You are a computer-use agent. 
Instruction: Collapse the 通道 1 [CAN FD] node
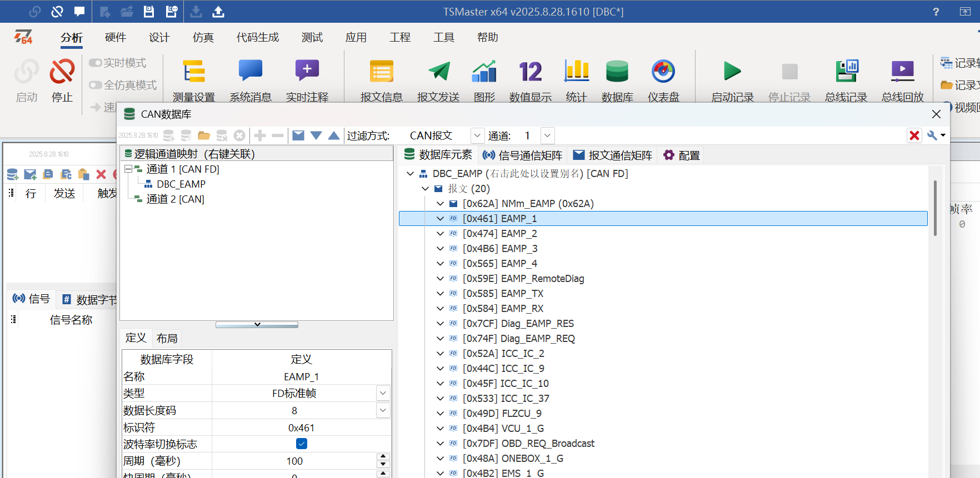coord(128,169)
